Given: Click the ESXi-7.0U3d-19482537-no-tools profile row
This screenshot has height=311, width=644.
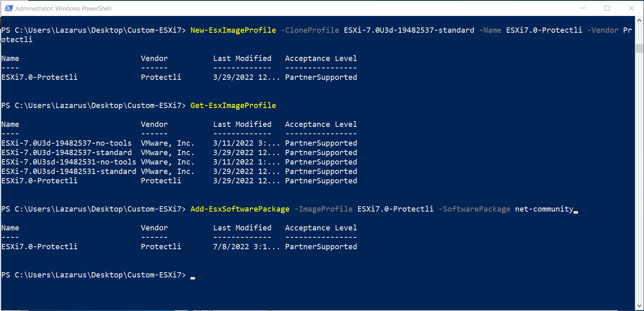Looking at the screenshot, I should pos(179,143).
